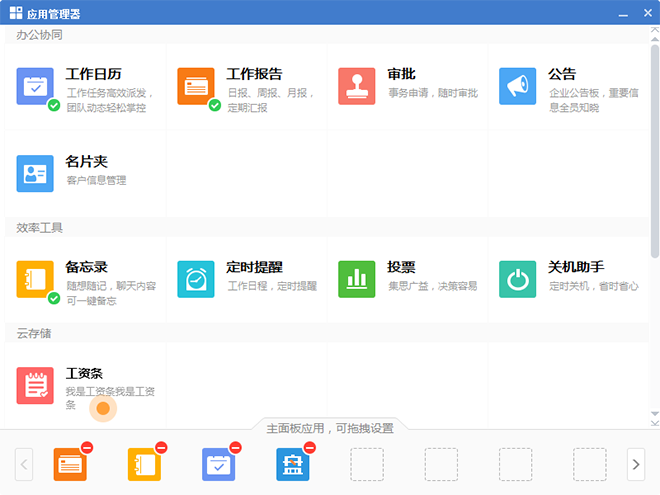Remove building app from main panel via red minus
Image resolution: width=660 pixels, height=495 pixels.
(310, 447)
